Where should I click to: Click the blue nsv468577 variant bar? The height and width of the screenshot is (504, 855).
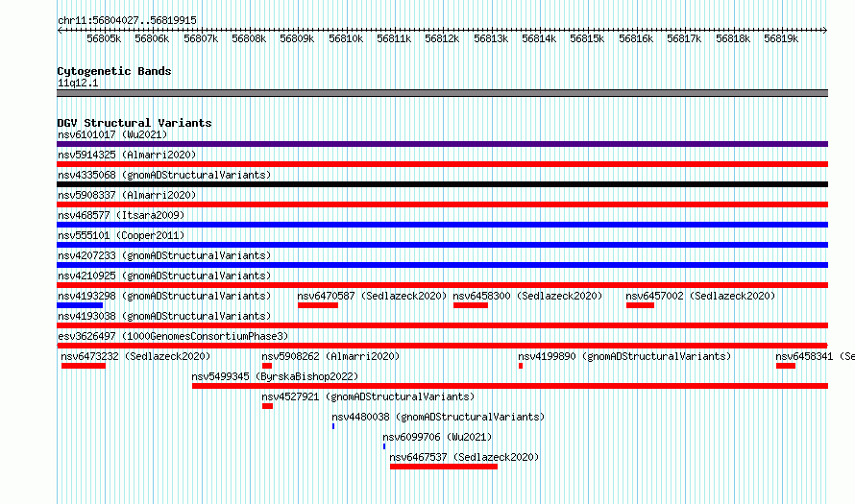click(x=442, y=225)
